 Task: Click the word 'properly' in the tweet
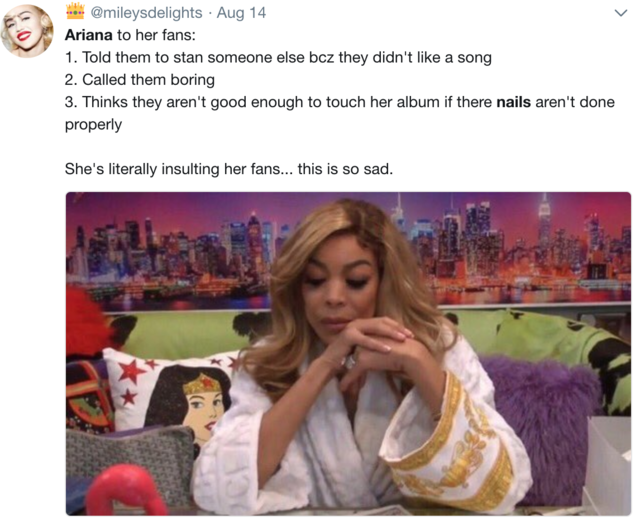(x=93, y=124)
